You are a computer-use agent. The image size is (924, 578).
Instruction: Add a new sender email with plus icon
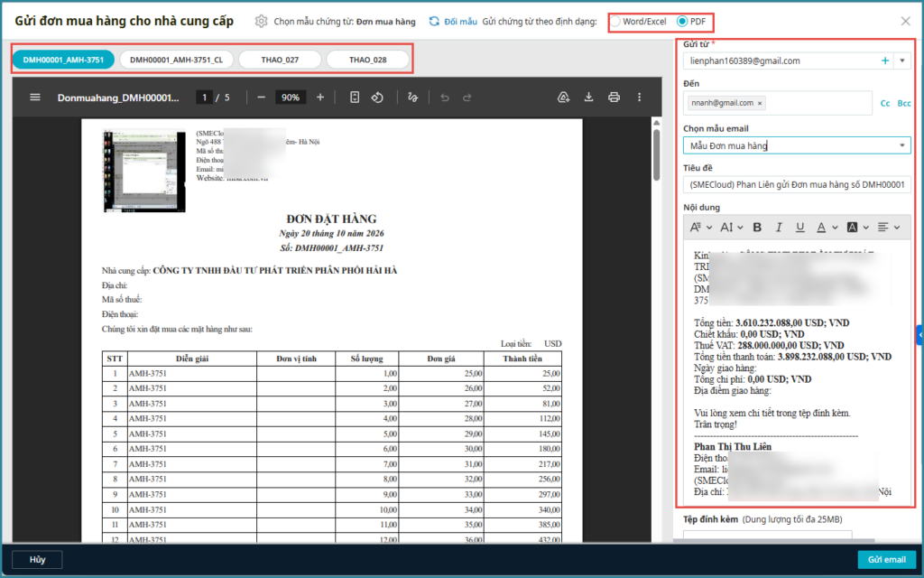pos(884,61)
